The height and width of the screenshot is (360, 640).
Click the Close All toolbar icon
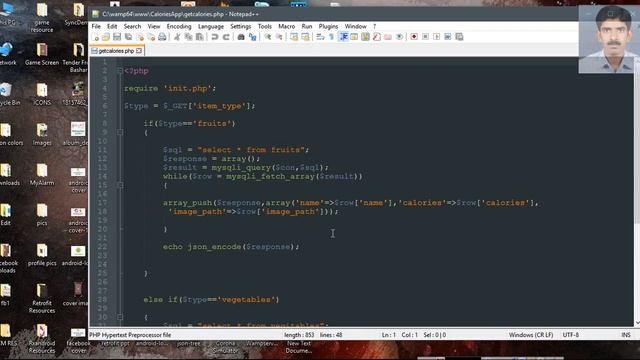tap(151, 37)
